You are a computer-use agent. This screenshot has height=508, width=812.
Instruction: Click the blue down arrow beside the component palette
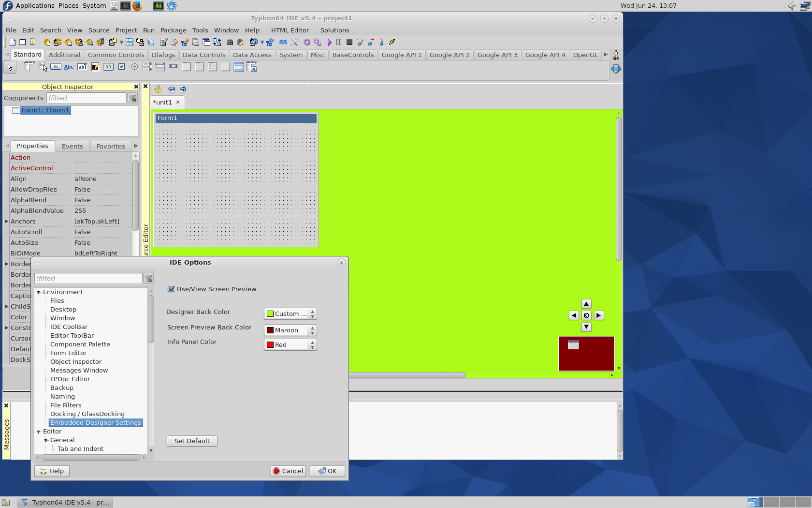point(616,69)
